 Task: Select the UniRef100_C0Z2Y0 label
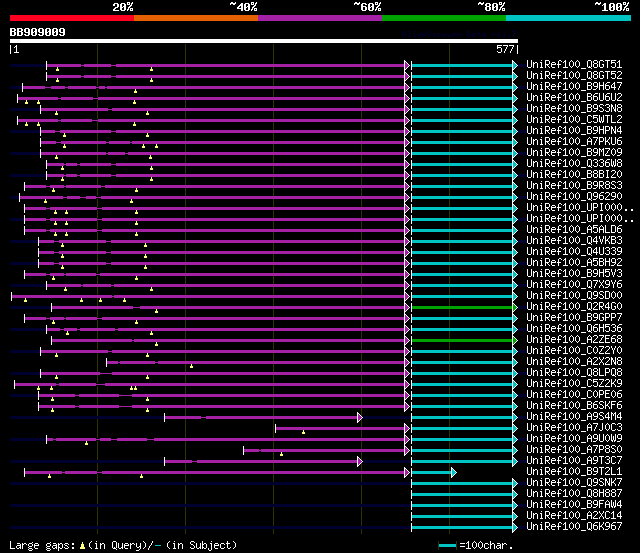(574, 351)
